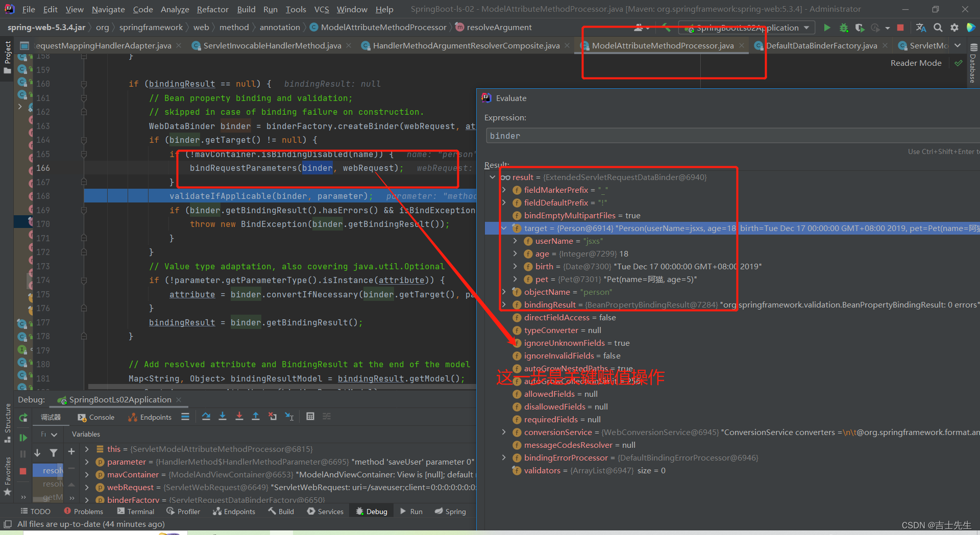This screenshot has width=980, height=535.
Task: Open the Refactor menu
Action: tap(212, 9)
